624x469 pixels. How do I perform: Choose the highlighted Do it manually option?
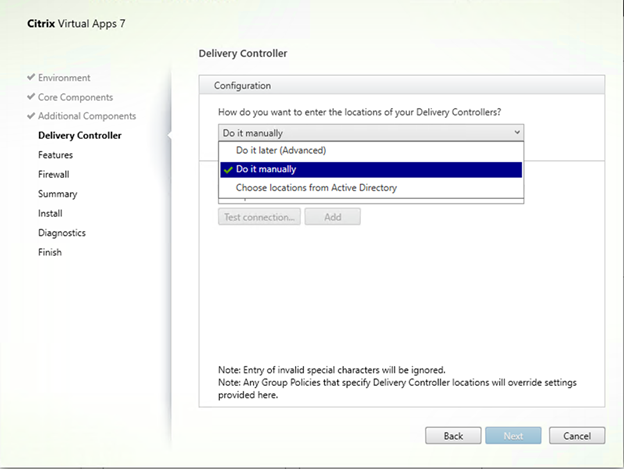pyautogui.click(x=371, y=169)
